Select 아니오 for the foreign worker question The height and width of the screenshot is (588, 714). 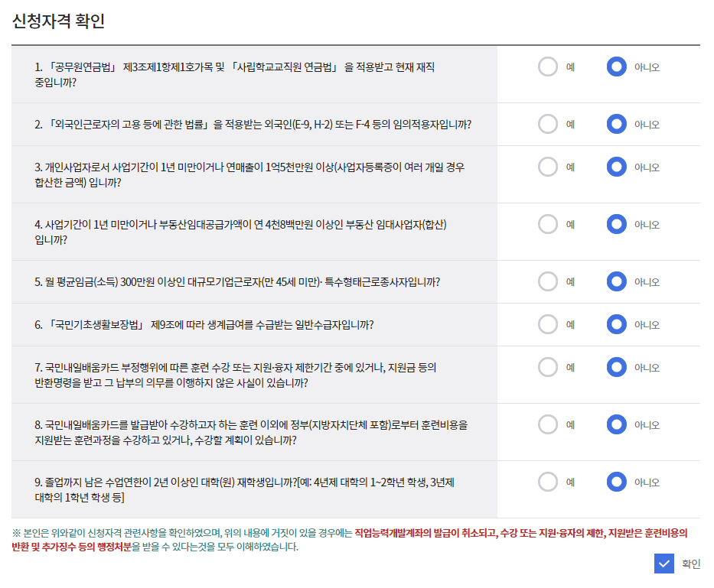617,125
